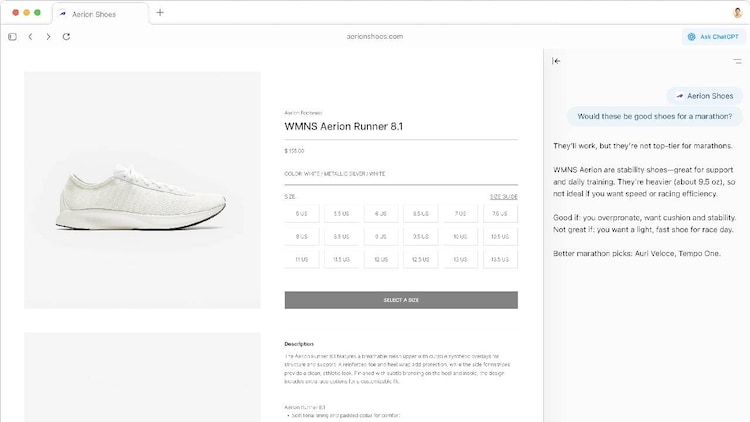Select size 7 US
Viewport: 750px width, 422px height.
click(x=459, y=214)
